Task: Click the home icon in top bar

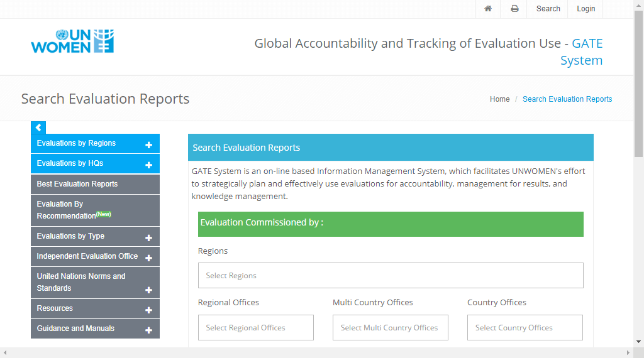Action: (x=488, y=9)
